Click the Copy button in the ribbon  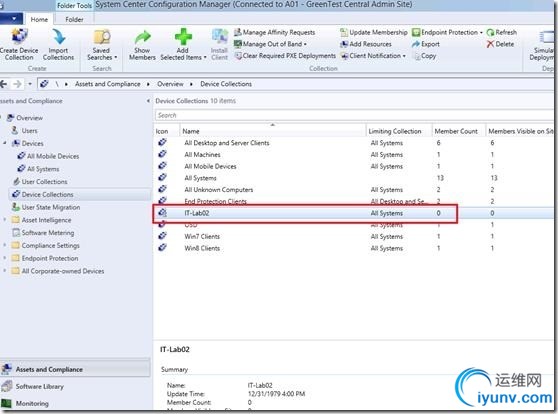[425, 56]
